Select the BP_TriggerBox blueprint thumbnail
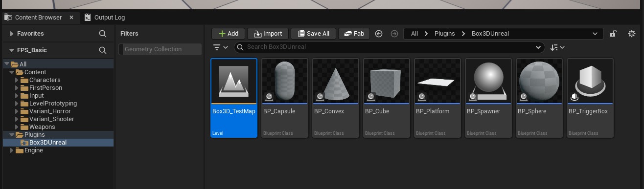Screen dimensions: 644x189 click(x=590, y=81)
